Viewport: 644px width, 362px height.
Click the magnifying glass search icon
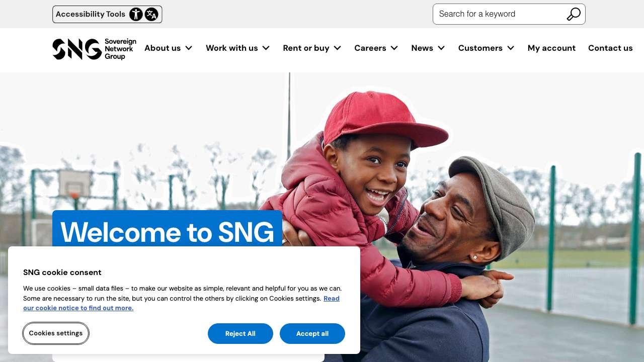pyautogui.click(x=574, y=14)
